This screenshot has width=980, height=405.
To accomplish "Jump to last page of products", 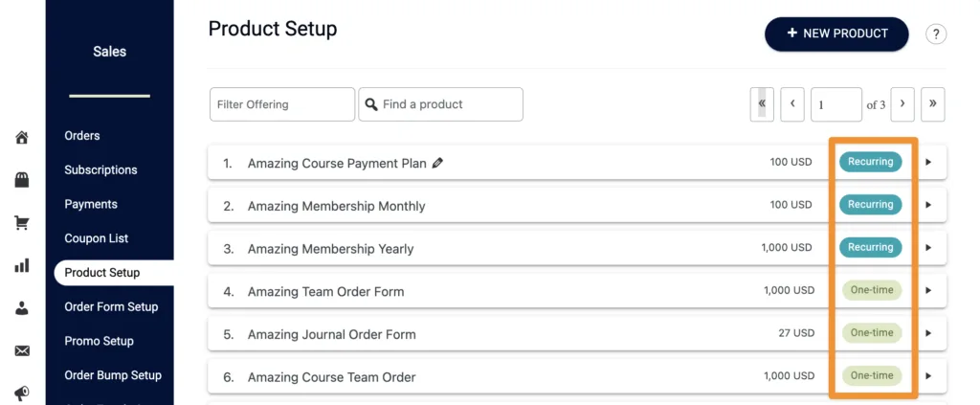I will pyautogui.click(x=933, y=104).
